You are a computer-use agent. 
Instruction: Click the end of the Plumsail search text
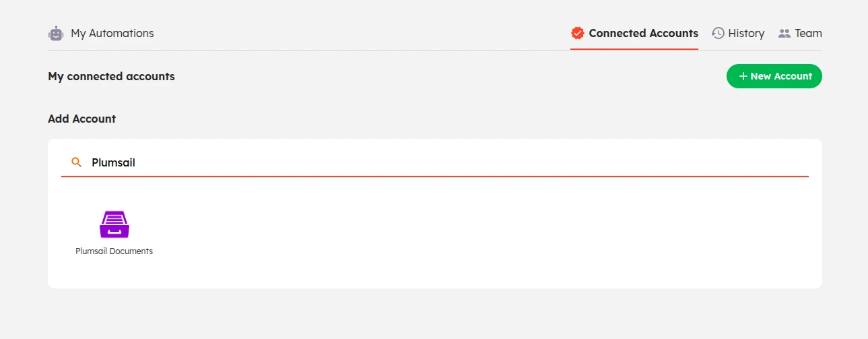pos(136,162)
